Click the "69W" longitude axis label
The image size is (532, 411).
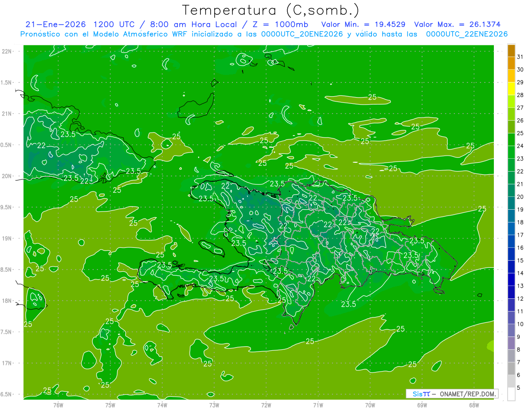[x=422, y=405]
